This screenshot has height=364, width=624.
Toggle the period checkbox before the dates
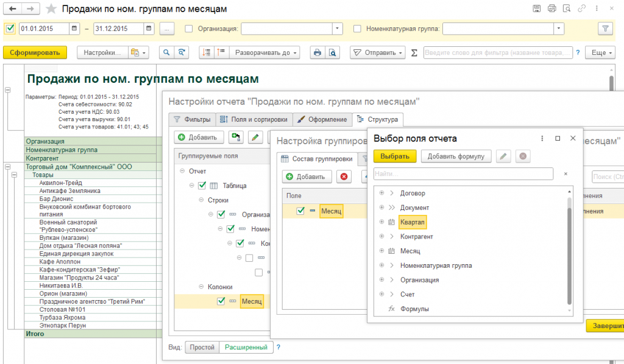click(x=10, y=29)
